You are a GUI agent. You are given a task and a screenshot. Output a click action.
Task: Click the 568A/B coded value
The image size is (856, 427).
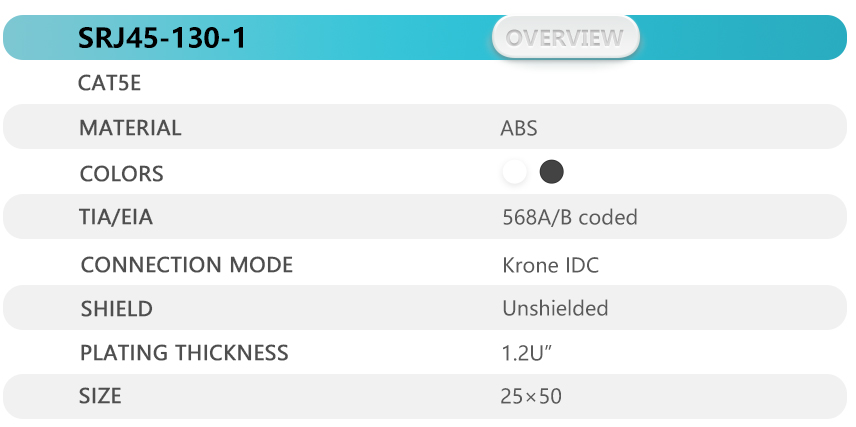pyautogui.click(x=570, y=217)
